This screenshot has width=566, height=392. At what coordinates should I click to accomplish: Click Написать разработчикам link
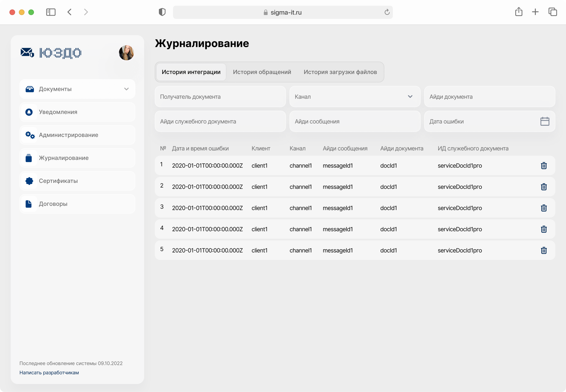coord(49,372)
